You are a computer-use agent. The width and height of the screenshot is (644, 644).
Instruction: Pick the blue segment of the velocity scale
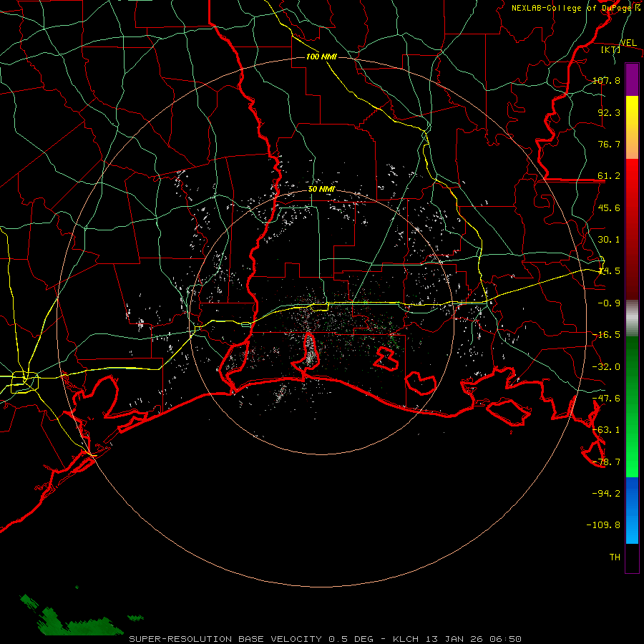632,510
